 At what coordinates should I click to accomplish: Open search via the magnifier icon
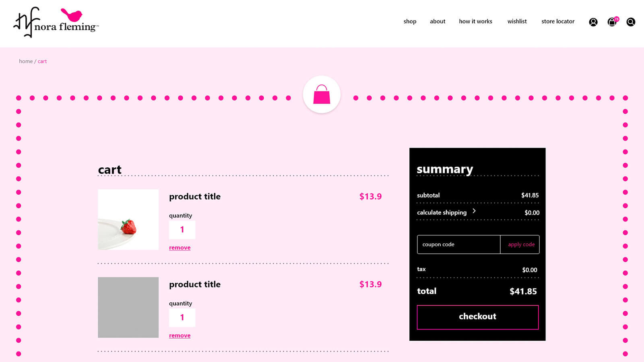tap(631, 22)
